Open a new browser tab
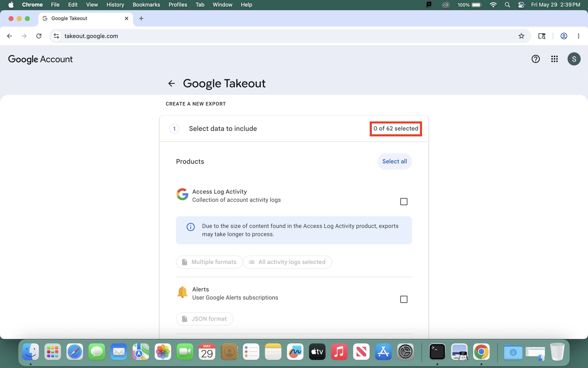Screen dimensions: 588x368 [141, 18]
